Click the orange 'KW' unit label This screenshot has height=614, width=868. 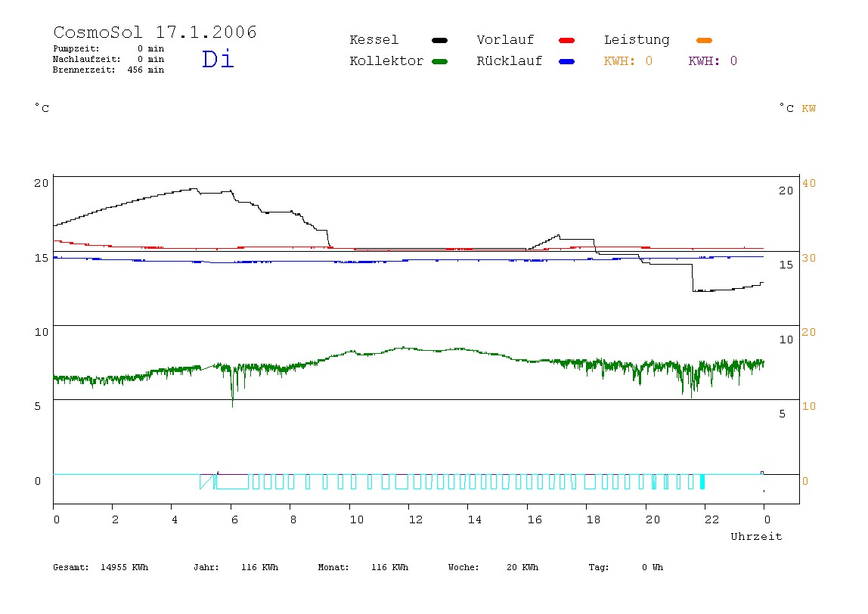coord(809,109)
